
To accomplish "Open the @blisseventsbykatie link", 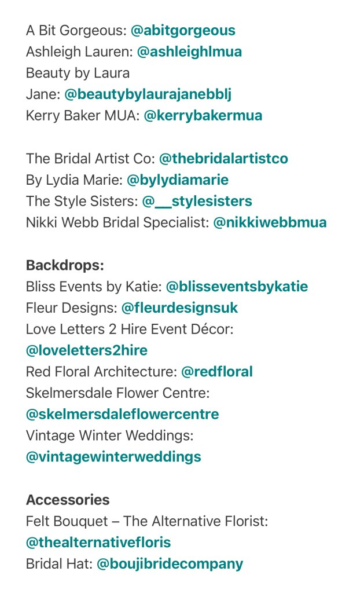I will coord(237,287).
